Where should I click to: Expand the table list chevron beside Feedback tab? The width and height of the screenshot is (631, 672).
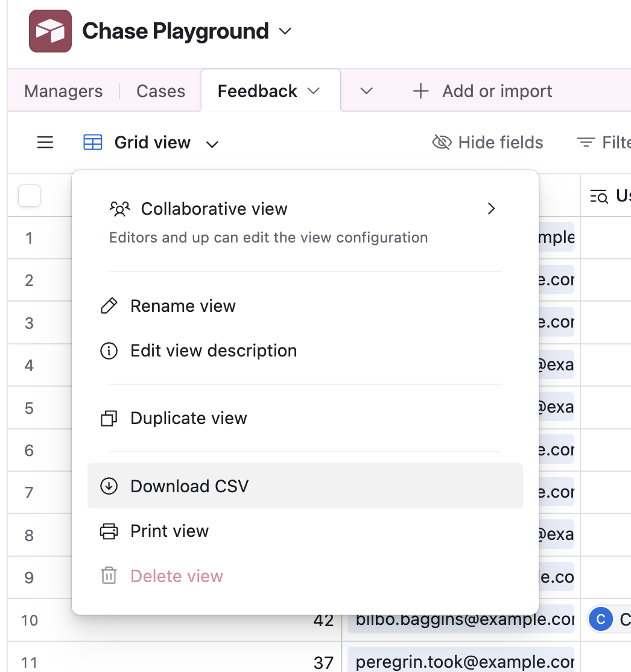[x=366, y=91]
